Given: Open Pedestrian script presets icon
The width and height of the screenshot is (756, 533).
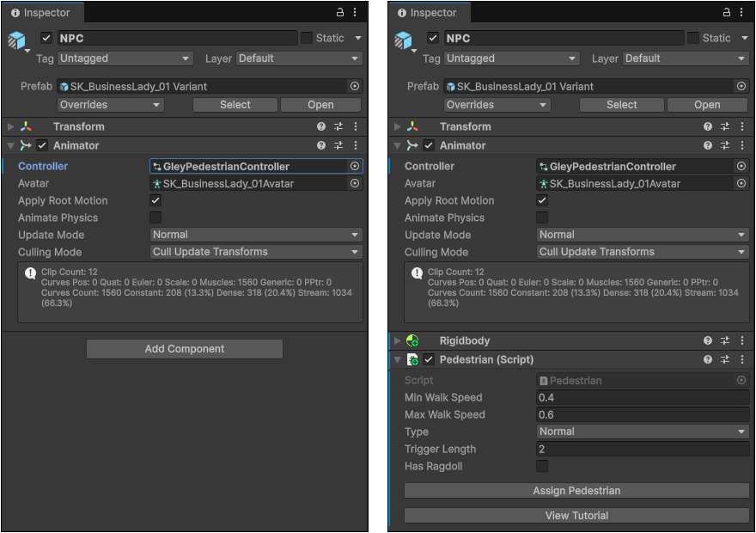Looking at the screenshot, I should tap(725, 359).
